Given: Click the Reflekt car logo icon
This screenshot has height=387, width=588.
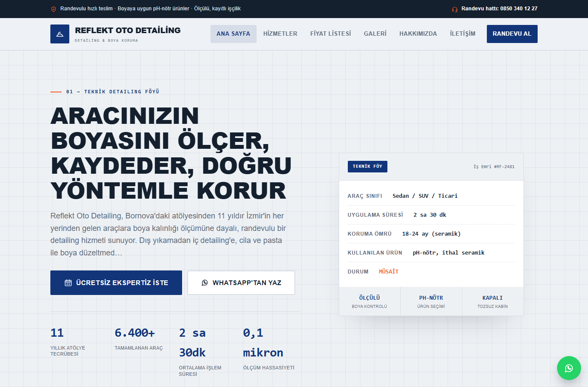Looking at the screenshot, I should [x=60, y=34].
